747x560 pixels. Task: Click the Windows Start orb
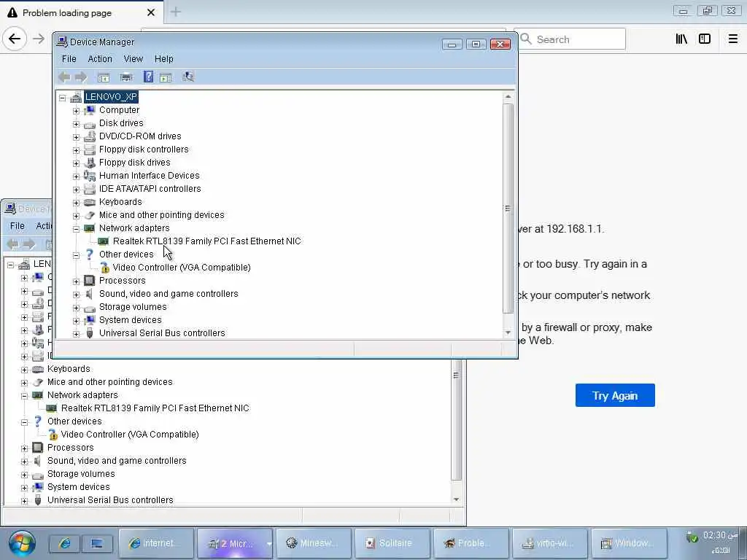pyautogui.click(x=22, y=544)
